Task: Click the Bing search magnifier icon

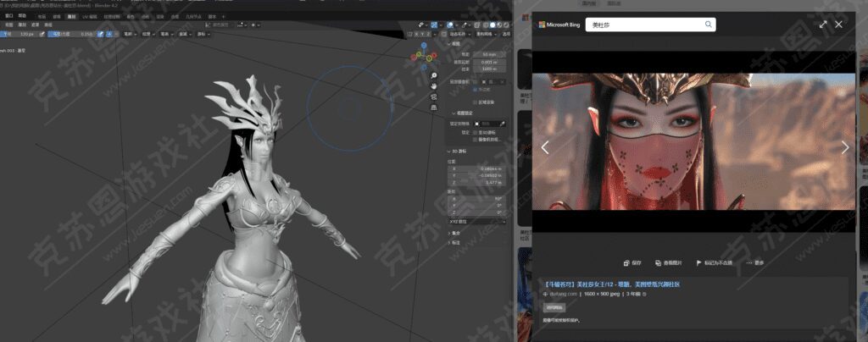Action: (x=708, y=25)
